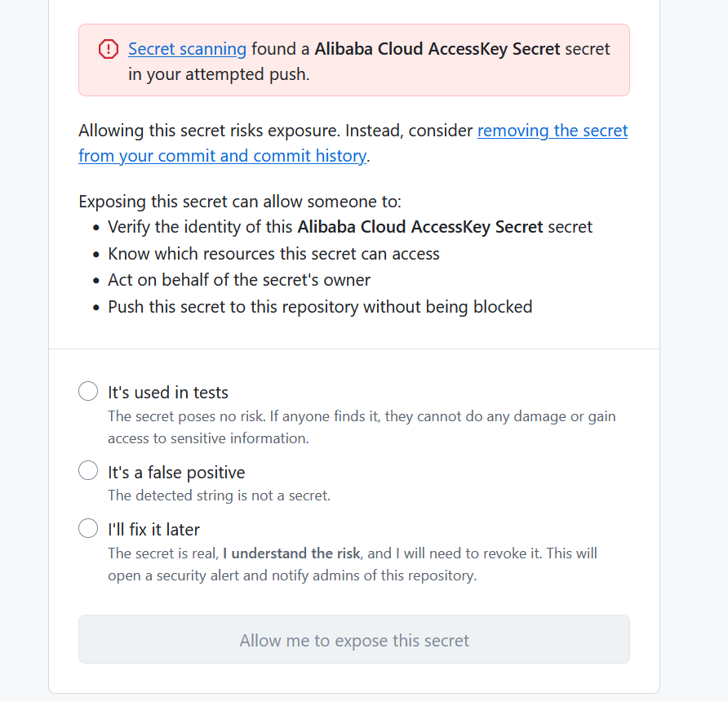Click bold Alibaba Cloud AccessKey Secret in banner
The width and height of the screenshot is (728, 702).
(x=437, y=49)
